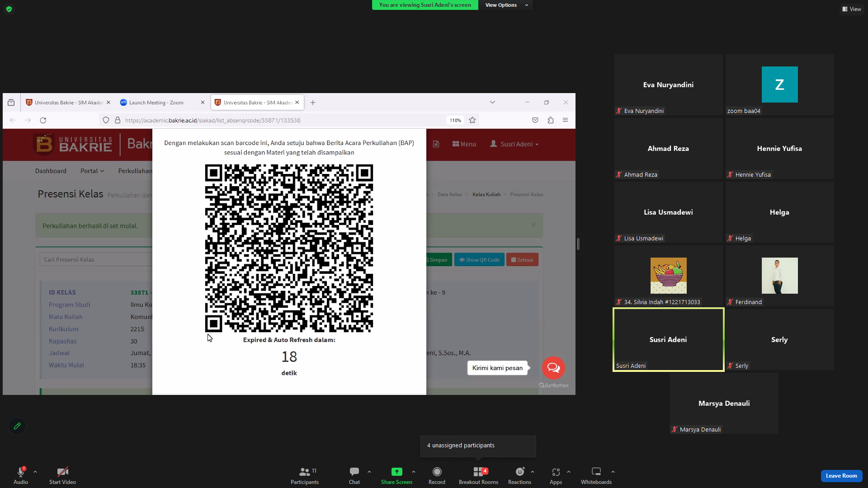868x488 pixels.
Task: Unmute the Audio microphone in Zoom toolbar
Action: pyautogui.click(x=21, y=475)
